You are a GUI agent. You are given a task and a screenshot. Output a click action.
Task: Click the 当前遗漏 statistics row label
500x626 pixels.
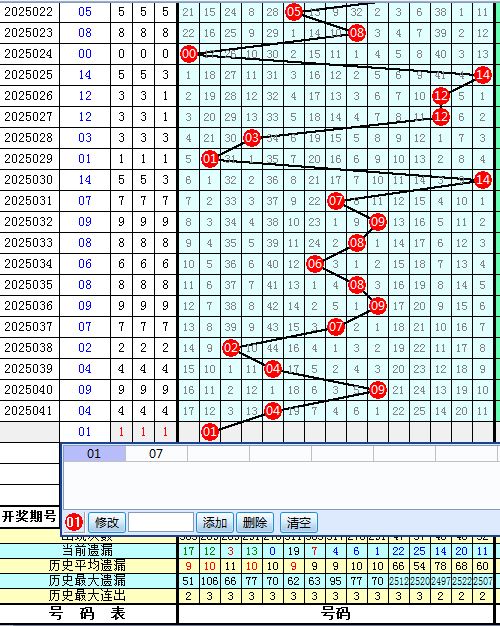click(x=88, y=551)
